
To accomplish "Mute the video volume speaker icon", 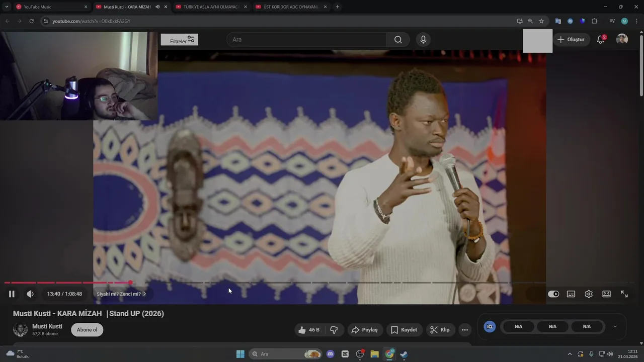I will point(30,294).
